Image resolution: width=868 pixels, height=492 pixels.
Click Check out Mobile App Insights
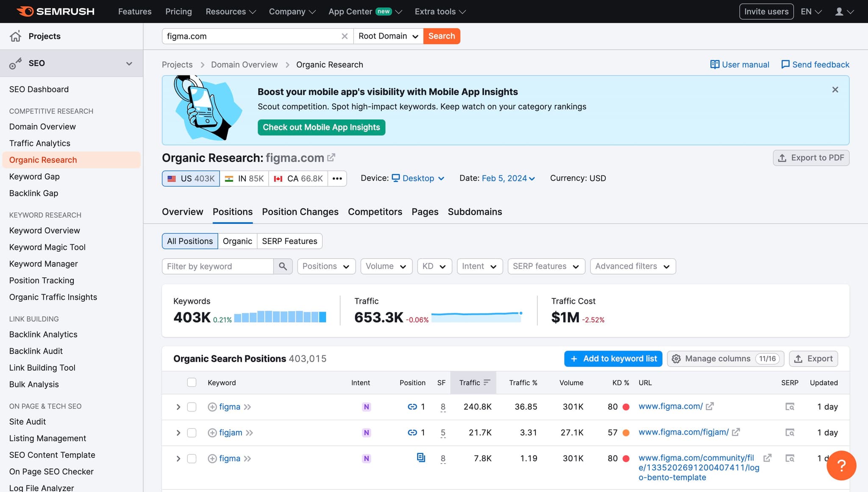tap(321, 127)
